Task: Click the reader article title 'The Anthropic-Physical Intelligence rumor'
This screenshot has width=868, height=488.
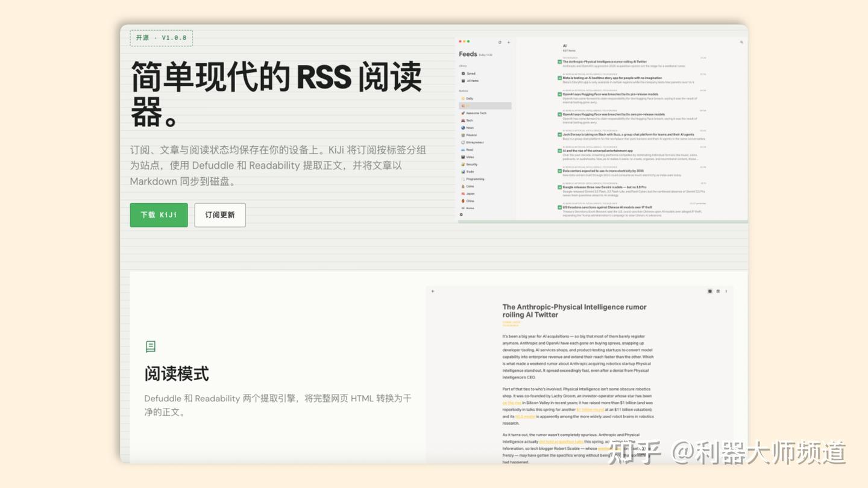Action: coord(574,311)
